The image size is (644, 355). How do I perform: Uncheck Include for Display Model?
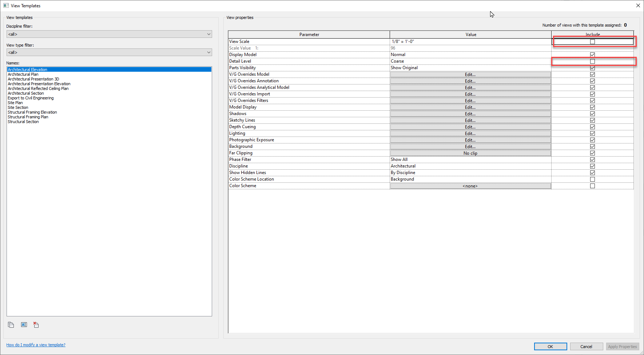coord(592,54)
